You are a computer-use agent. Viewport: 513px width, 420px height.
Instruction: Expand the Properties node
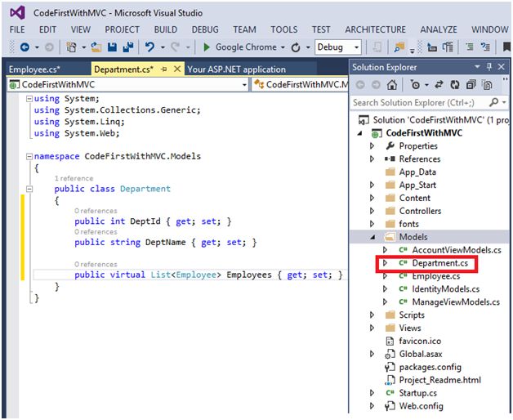[x=372, y=145]
